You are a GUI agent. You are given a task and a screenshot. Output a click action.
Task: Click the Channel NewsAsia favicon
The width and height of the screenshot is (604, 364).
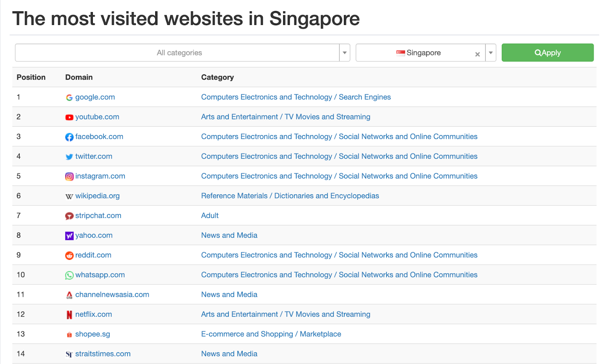click(69, 295)
